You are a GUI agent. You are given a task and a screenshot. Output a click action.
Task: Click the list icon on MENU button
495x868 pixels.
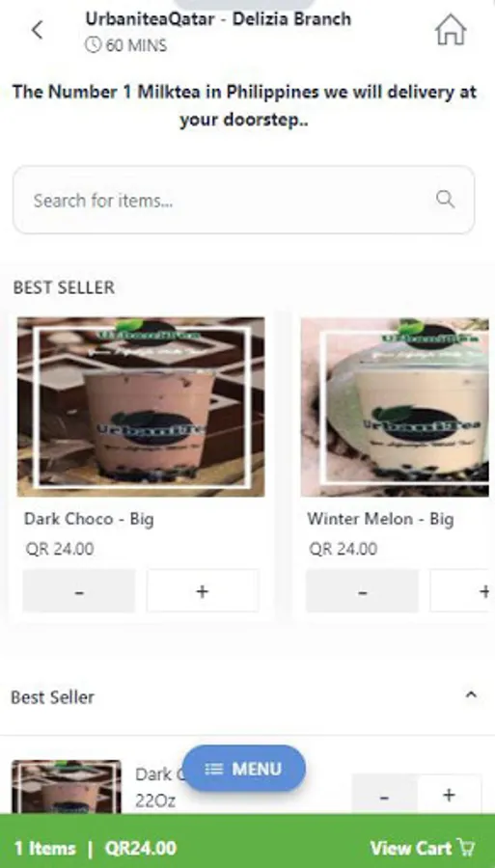[214, 769]
